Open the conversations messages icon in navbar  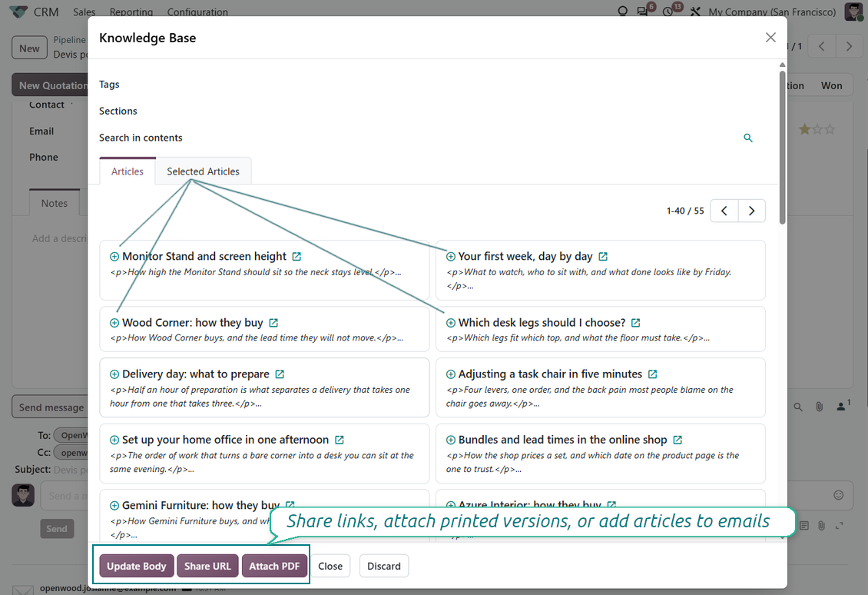click(x=644, y=10)
